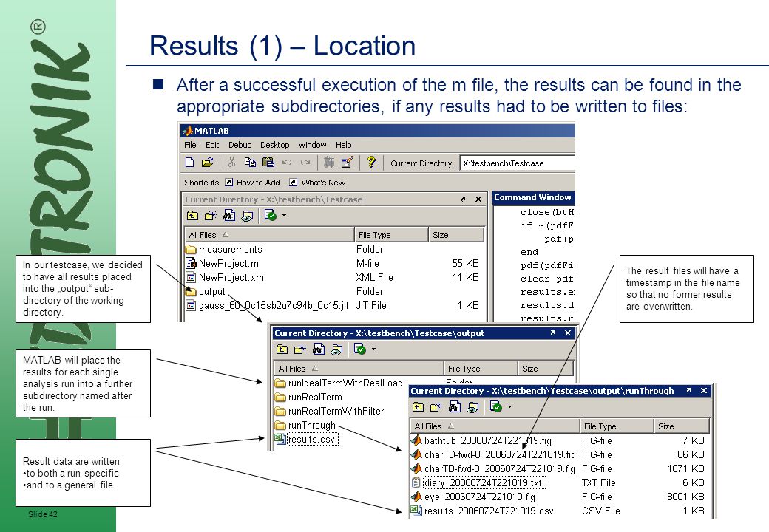Click the Cut scissors icon

(x=231, y=163)
